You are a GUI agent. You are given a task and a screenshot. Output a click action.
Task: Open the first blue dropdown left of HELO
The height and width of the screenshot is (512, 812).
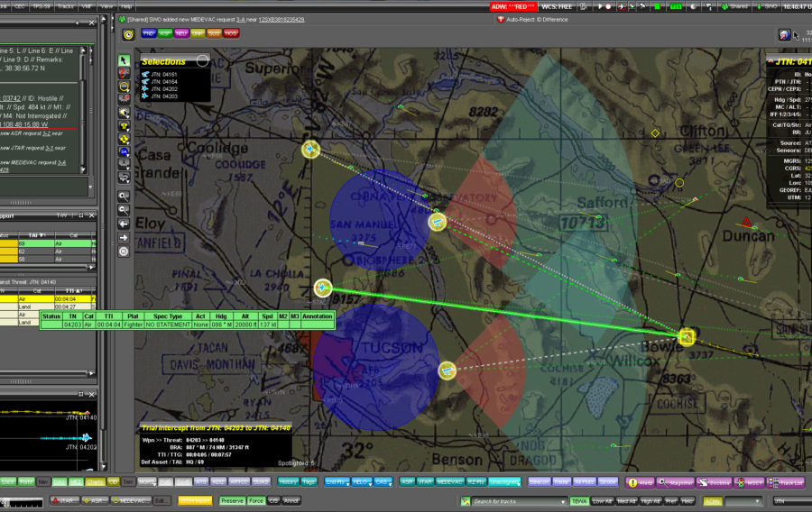tap(337, 482)
